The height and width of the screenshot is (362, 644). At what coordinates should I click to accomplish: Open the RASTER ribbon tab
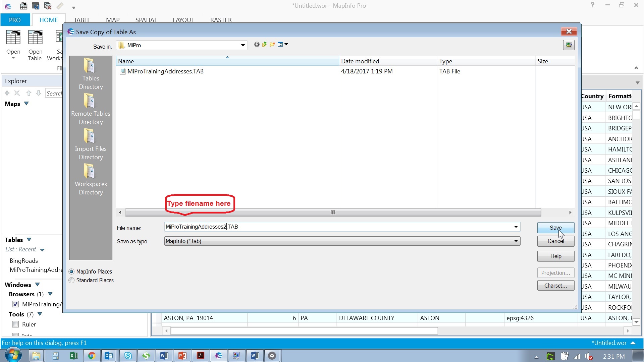pos(221,20)
